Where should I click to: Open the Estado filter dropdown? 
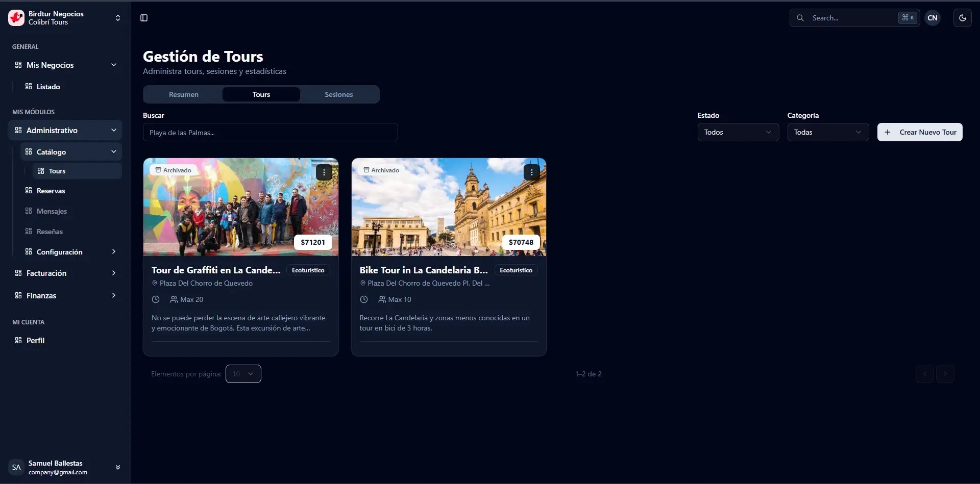[x=738, y=132]
